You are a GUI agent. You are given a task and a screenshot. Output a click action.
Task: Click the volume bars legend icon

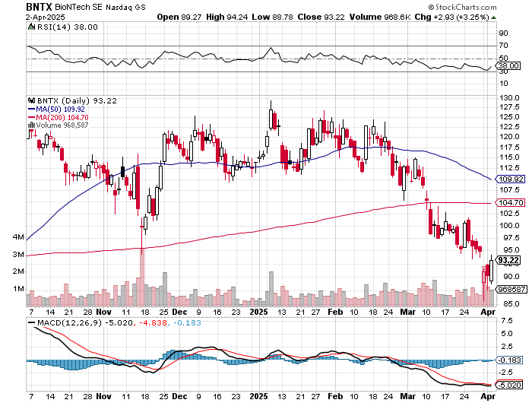32,125
